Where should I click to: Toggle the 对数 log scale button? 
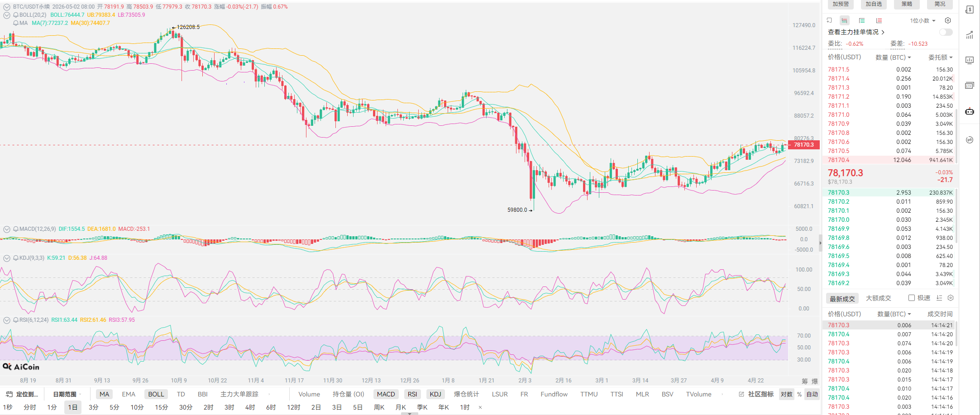[x=787, y=394]
